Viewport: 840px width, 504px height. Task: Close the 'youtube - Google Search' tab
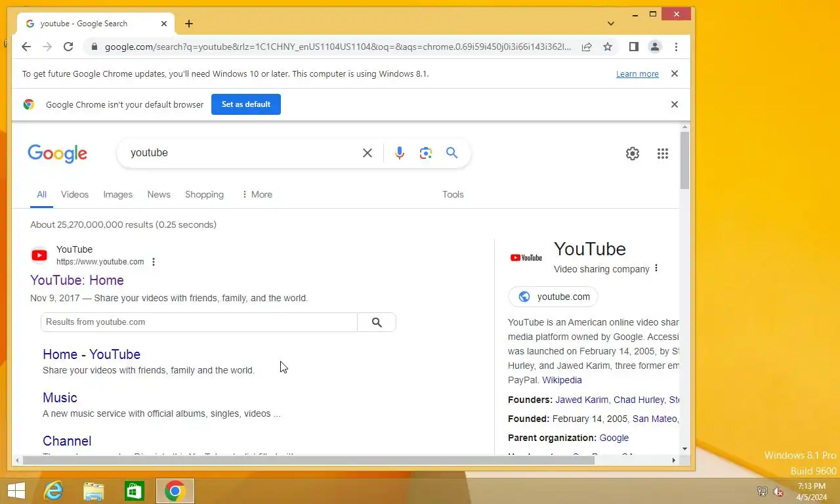(x=164, y=24)
